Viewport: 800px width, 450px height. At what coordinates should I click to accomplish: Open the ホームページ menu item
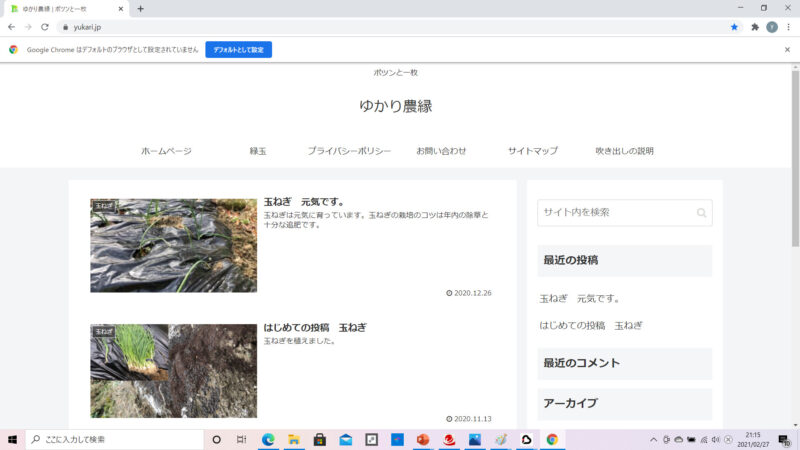tap(166, 151)
